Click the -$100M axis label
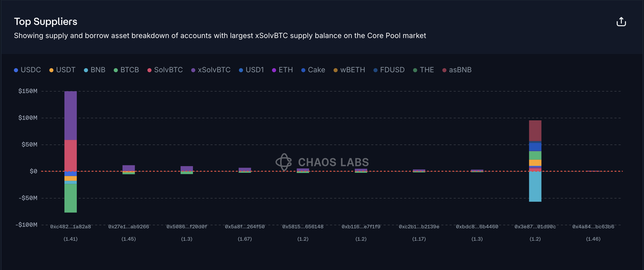This screenshot has width=644, height=270. (26, 225)
